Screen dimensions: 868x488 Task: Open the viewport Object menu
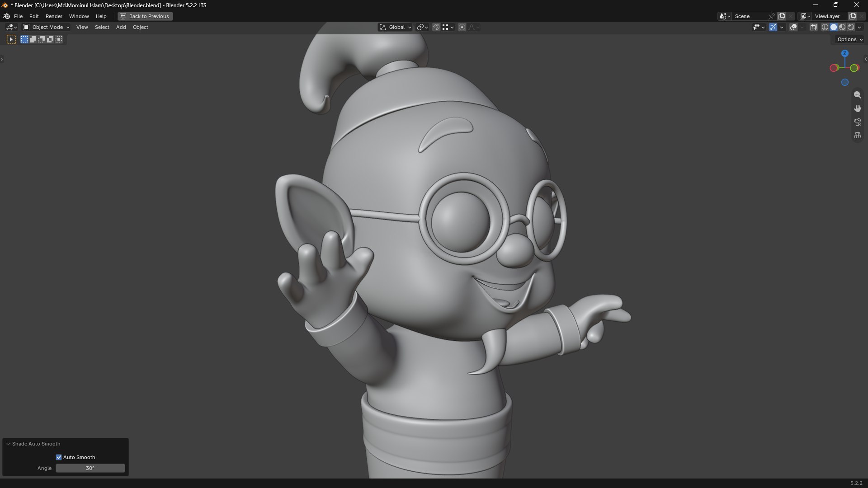140,28
